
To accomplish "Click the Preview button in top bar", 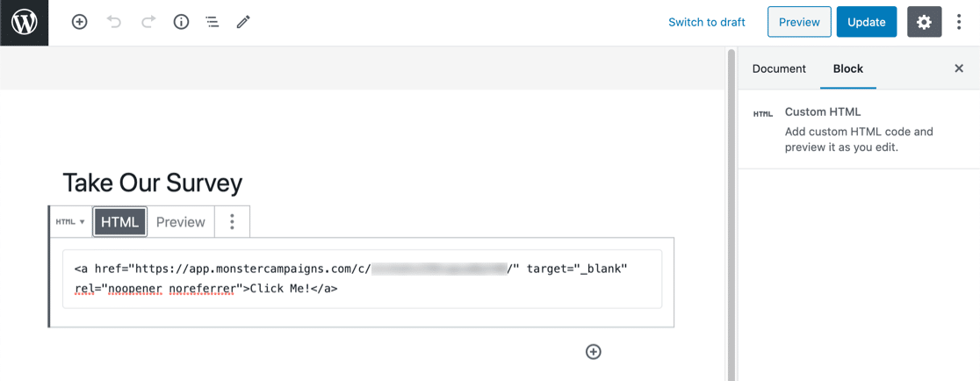I will [x=799, y=23].
